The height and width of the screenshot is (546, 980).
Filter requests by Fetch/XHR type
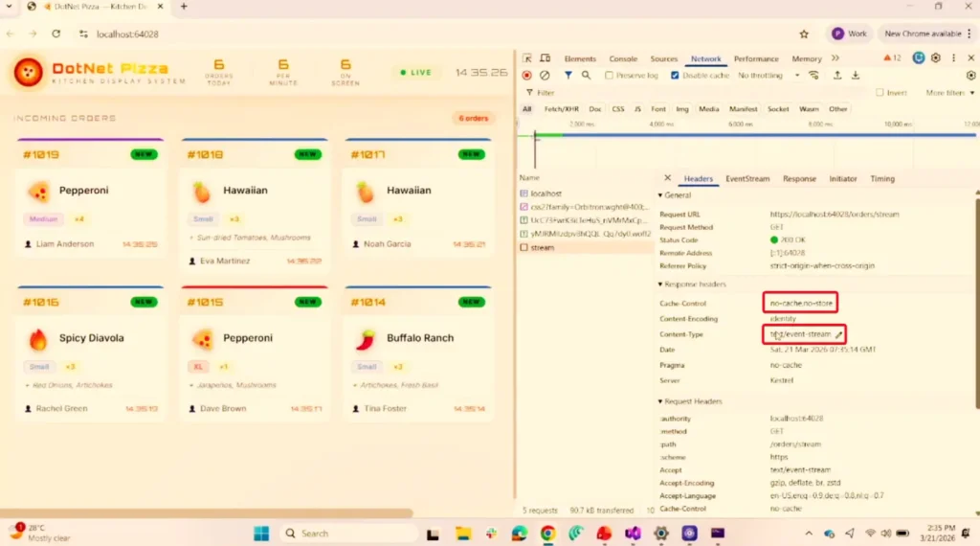[561, 109]
